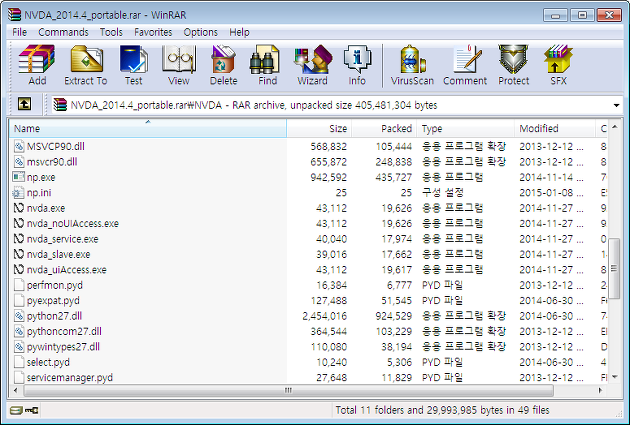
Task: Select the np.ini settings file icon
Action: (x=18, y=193)
